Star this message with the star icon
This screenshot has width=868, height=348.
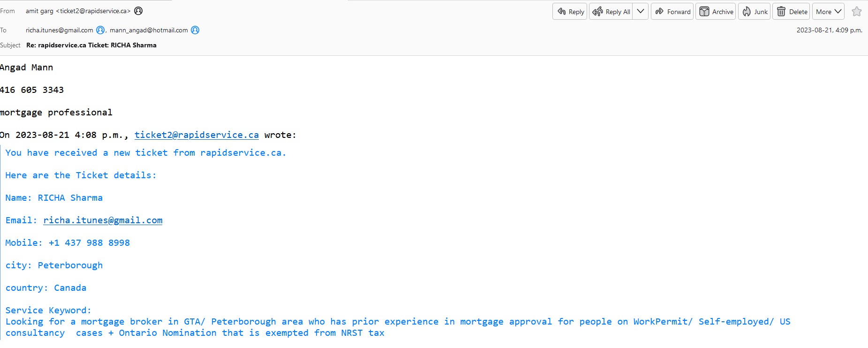[x=857, y=12]
